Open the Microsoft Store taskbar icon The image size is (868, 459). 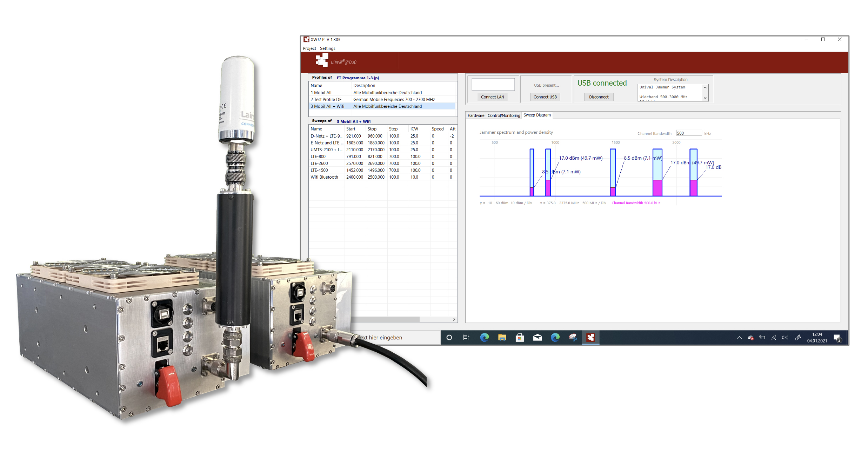520,338
